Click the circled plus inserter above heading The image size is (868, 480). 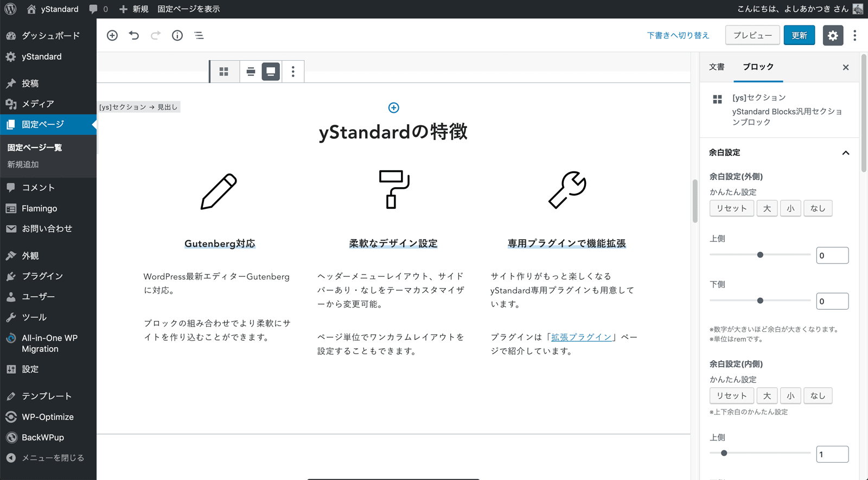(x=394, y=108)
